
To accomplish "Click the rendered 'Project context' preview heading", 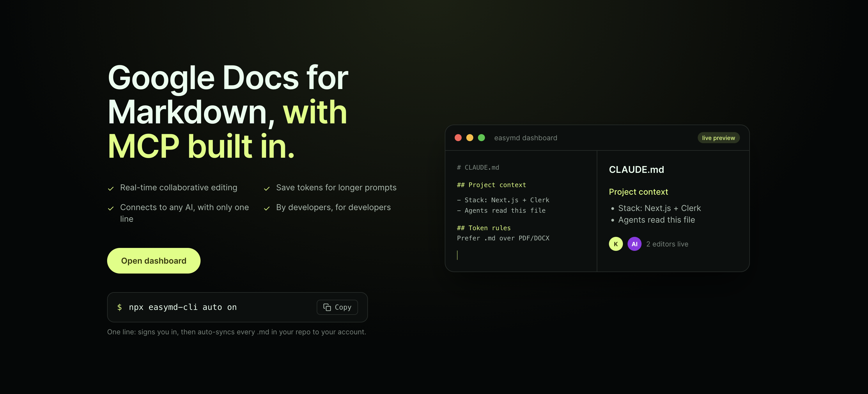I will 638,191.
